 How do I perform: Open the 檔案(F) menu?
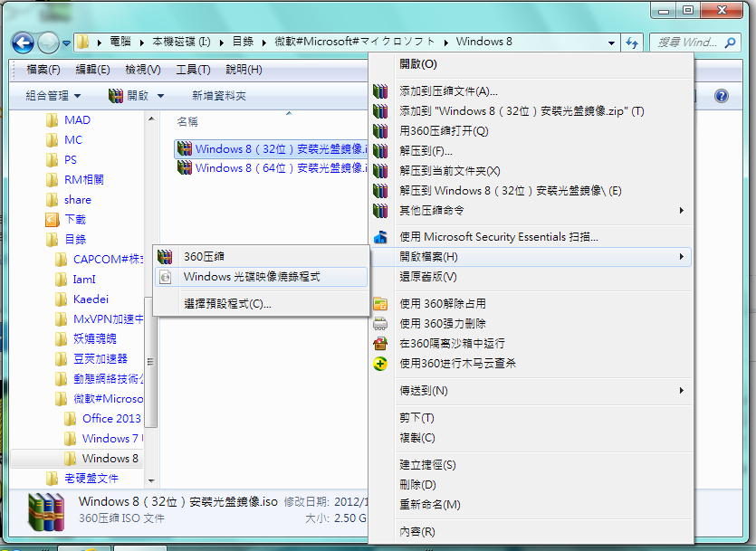tap(43, 70)
